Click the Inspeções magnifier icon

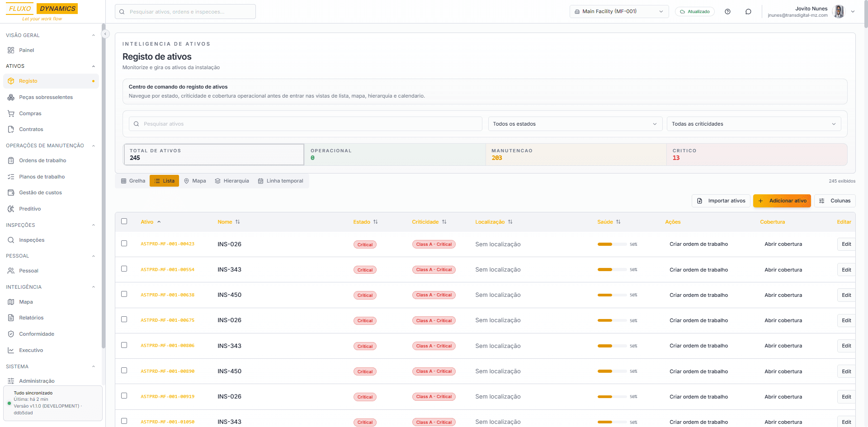pos(11,240)
